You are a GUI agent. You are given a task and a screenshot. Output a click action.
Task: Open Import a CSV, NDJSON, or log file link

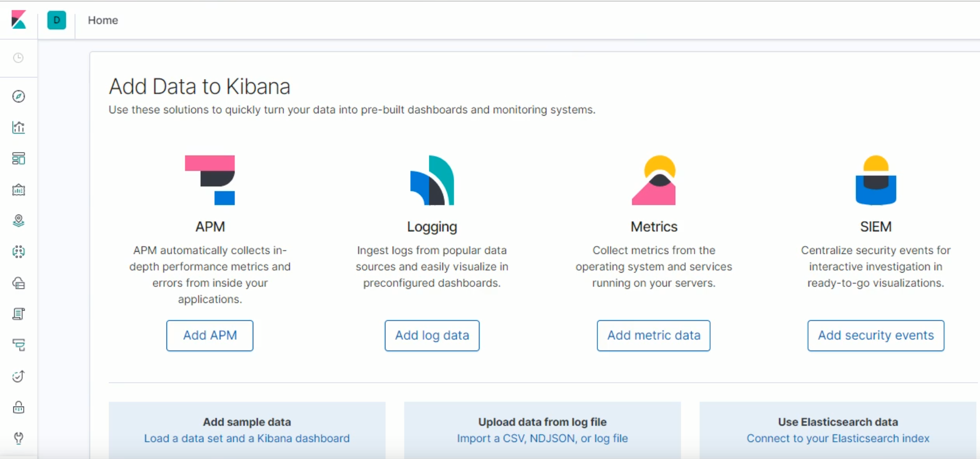542,439
